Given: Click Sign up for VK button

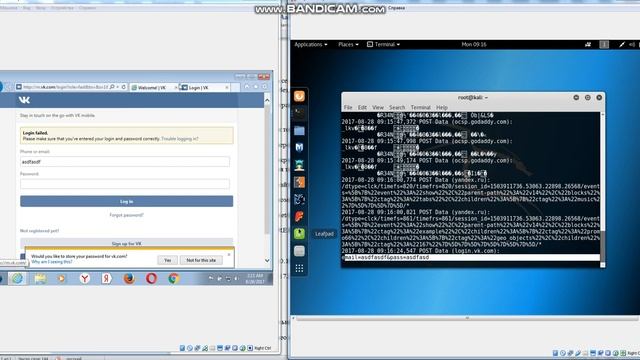Looking at the screenshot, I should [x=127, y=243].
